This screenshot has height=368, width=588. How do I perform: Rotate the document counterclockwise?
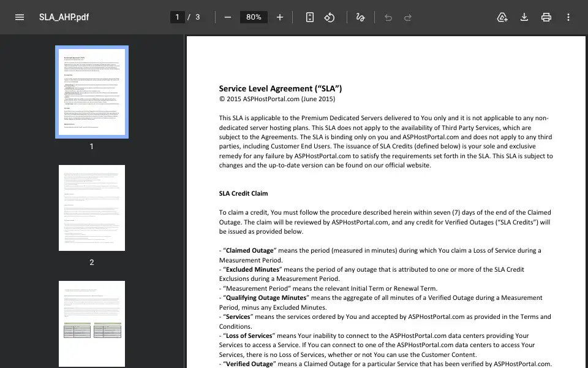click(x=330, y=17)
